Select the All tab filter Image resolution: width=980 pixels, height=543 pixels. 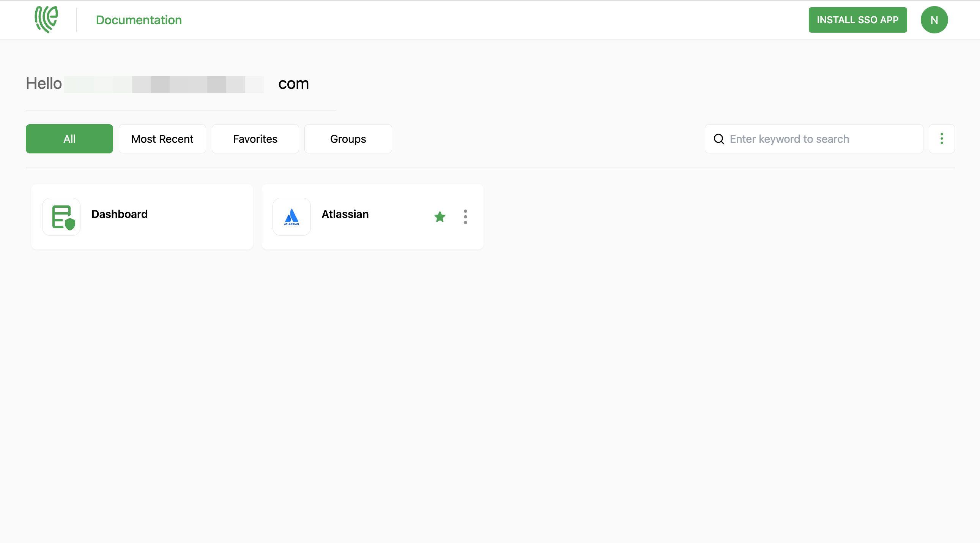[x=69, y=139]
